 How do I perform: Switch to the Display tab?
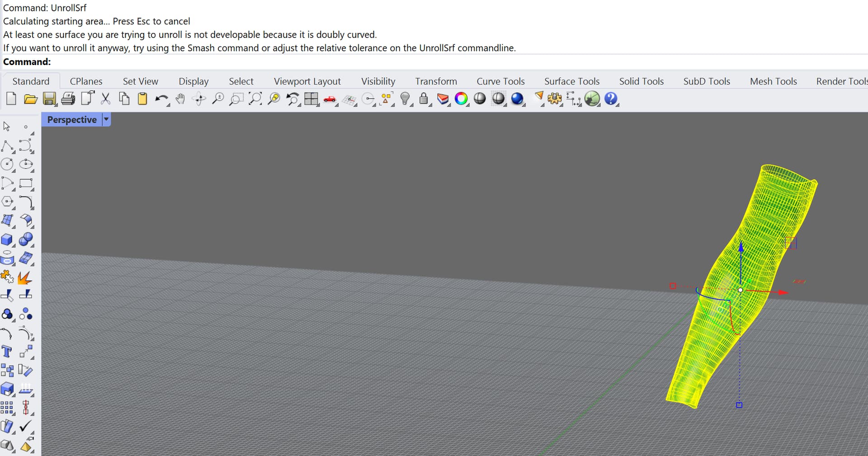coord(193,81)
